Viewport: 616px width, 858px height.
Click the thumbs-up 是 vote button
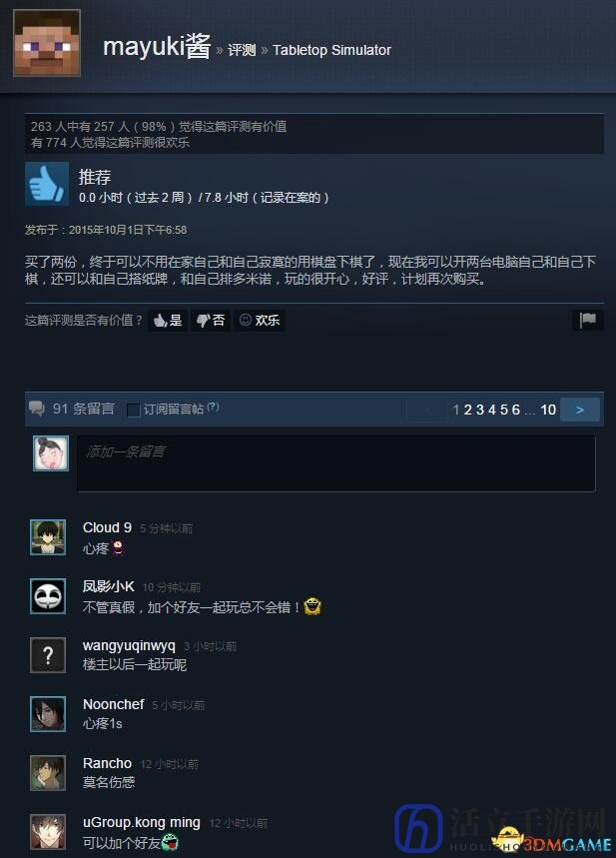point(168,320)
